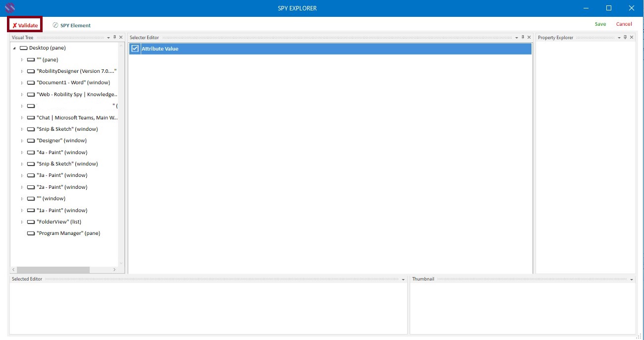The height and width of the screenshot is (340, 644).
Task: Select "Program Manager" (pane) in tree
Action: click(x=68, y=233)
